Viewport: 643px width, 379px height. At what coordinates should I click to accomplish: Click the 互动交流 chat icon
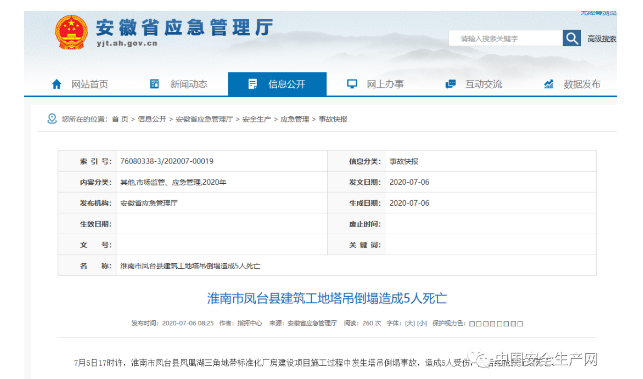(451, 84)
